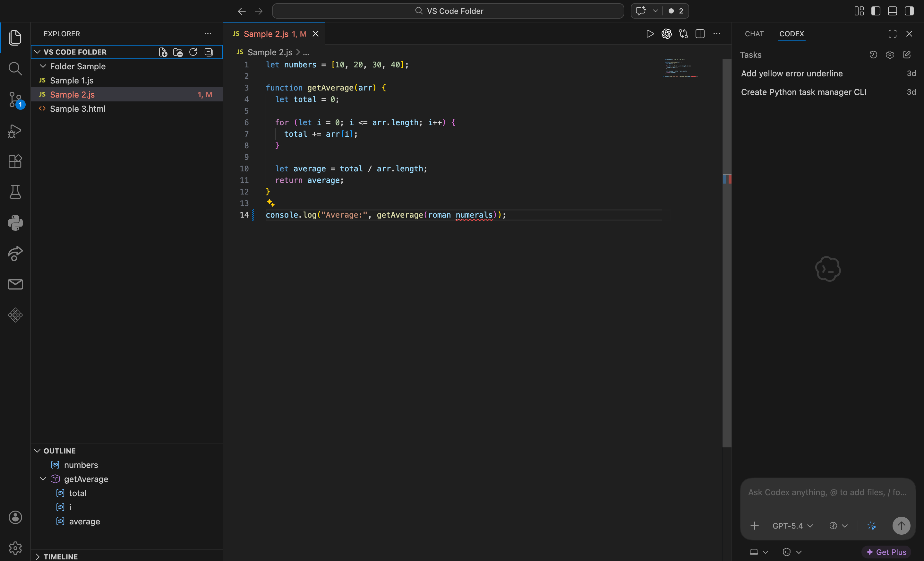Viewport: 924px width, 561px height.
Task: Open the Add yellow error underline task
Action: 791,73
